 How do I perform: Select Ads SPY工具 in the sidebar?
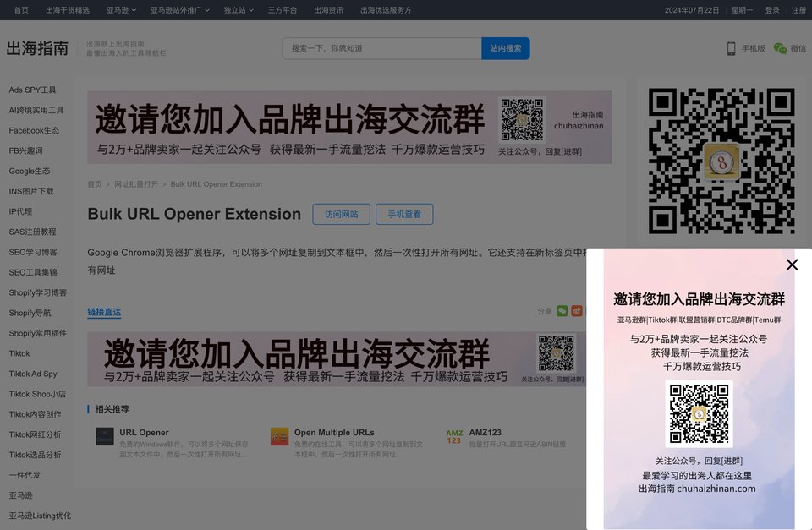(x=33, y=90)
